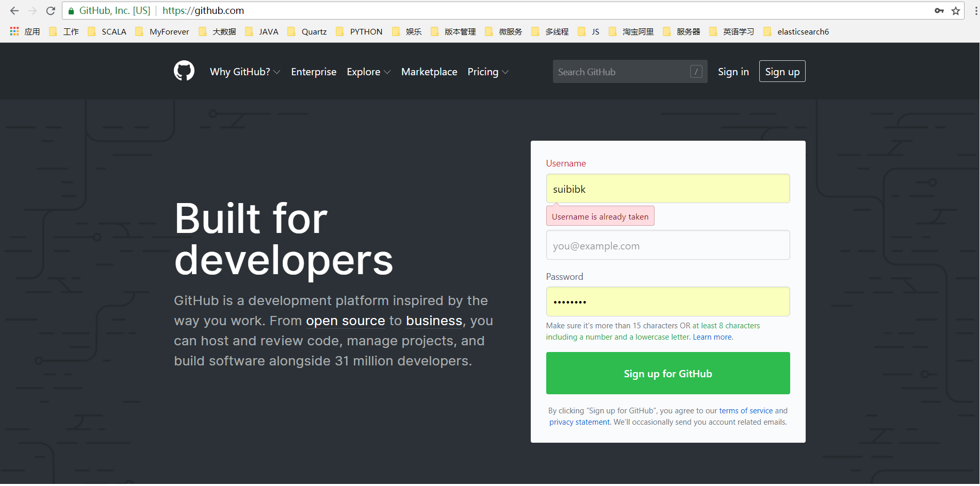
Task: Open the 大数据 bookmark folder
Action: coord(217,31)
